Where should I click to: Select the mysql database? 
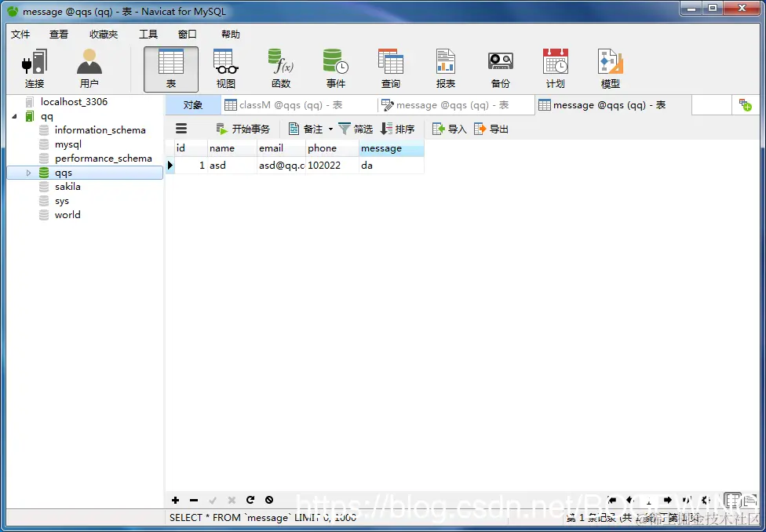click(x=68, y=144)
